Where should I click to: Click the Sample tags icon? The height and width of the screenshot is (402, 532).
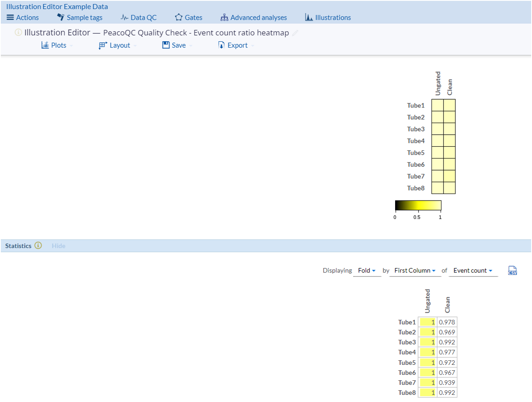click(x=61, y=17)
